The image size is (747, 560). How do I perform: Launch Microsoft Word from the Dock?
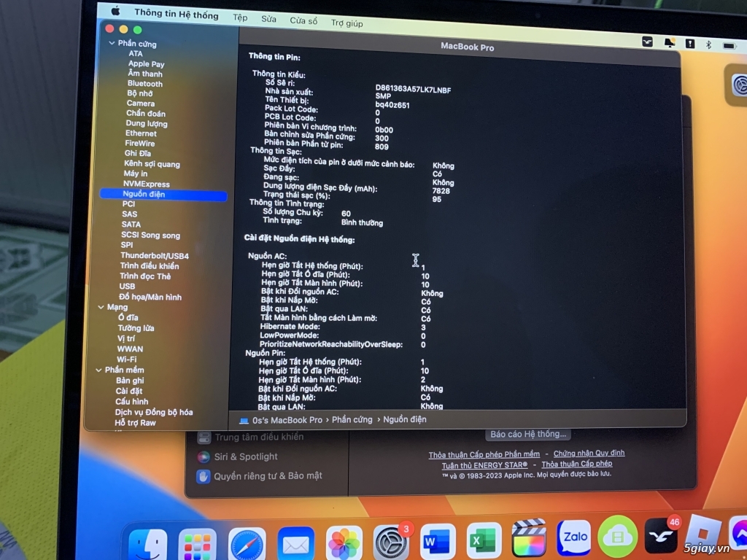(x=438, y=541)
